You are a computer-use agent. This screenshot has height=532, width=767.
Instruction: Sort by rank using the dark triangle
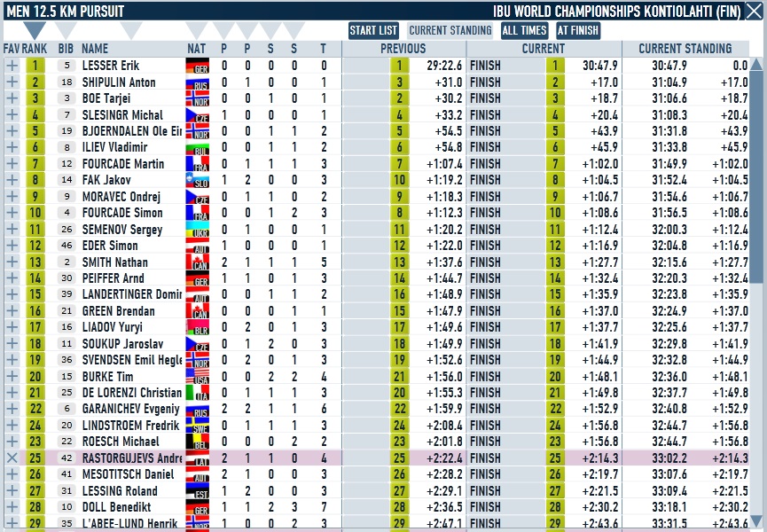pos(35,30)
